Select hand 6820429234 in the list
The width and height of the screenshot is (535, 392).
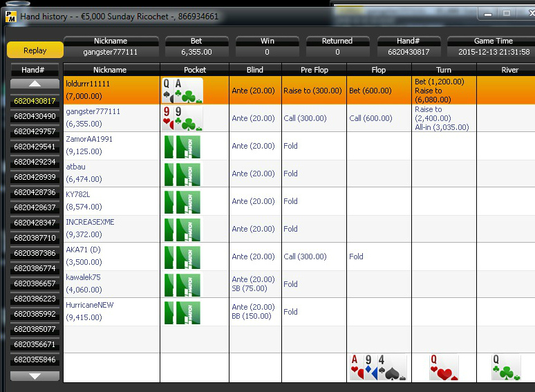click(35, 162)
